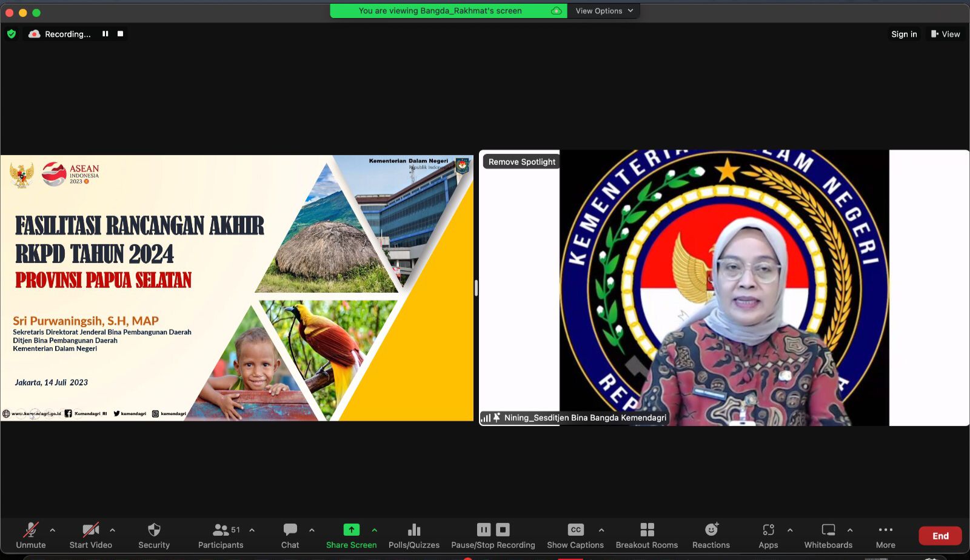This screenshot has height=560, width=970.
Task: Click the red End meeting button
Action: (940, 536)
